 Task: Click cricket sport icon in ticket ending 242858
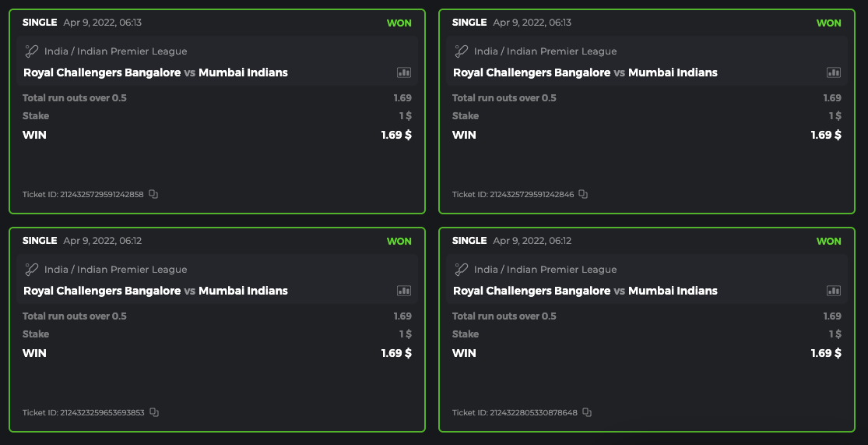(x=32, y=51)
